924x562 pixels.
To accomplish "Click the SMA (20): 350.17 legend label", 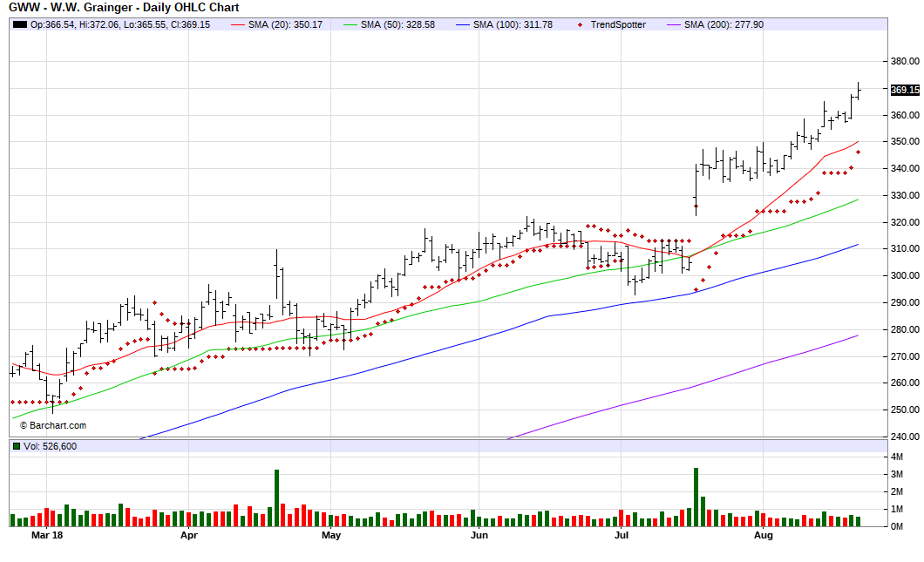I will tap(285, 24).
